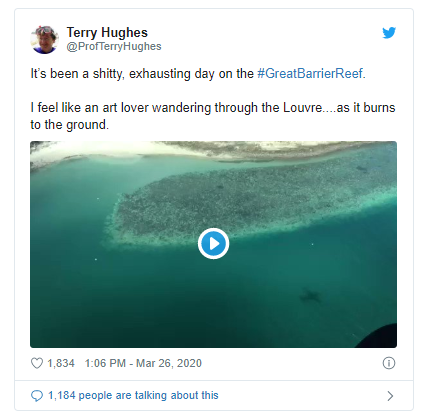The width and height of the screenshot is (423, 413).
Task: Click Terry Hughes profile avatar photo
Action: 44,39
